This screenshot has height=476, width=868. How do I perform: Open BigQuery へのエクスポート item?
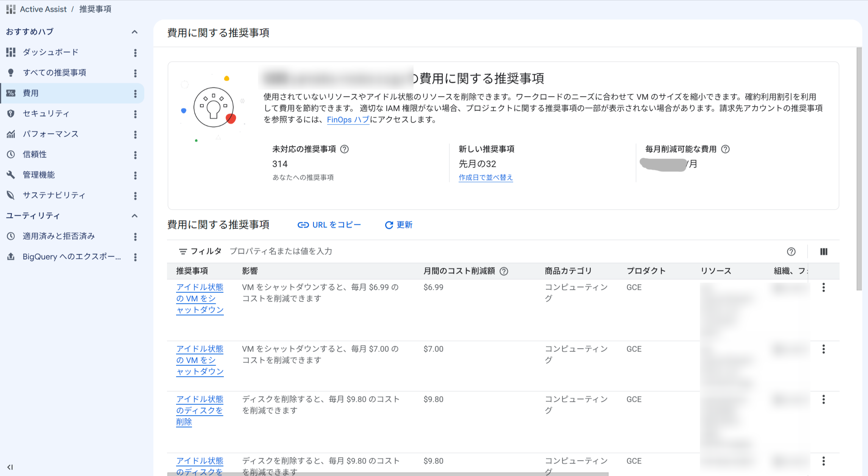(x=72, y=257)
